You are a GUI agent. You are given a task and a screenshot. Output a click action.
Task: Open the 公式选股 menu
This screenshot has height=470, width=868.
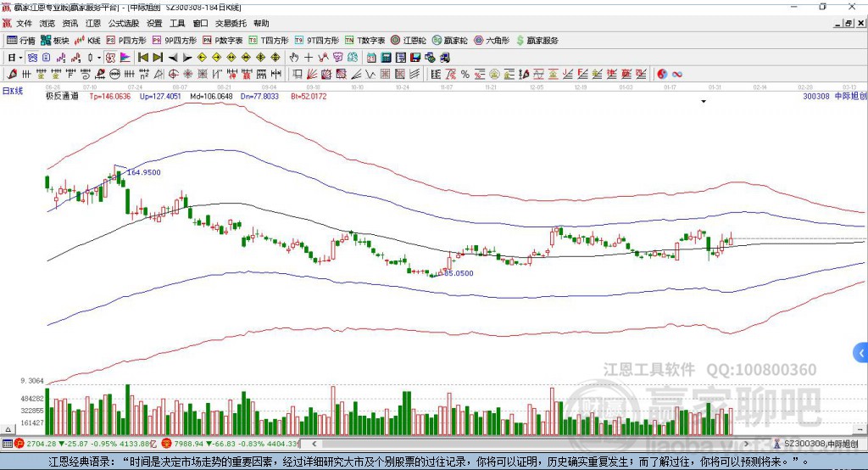124,23
